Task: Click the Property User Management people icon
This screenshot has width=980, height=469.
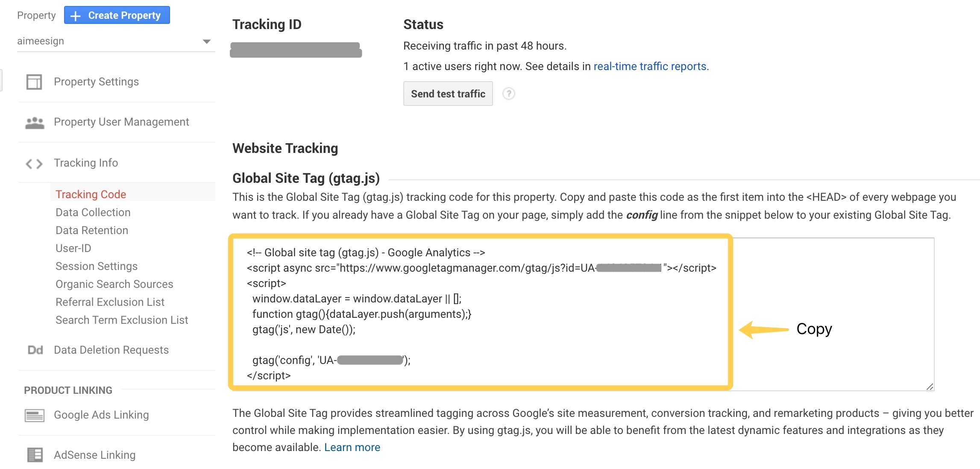Action: [35, 123]
